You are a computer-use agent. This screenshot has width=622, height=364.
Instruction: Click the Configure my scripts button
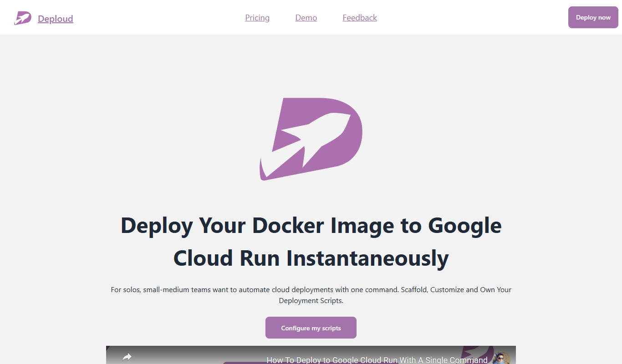(311, 328)
